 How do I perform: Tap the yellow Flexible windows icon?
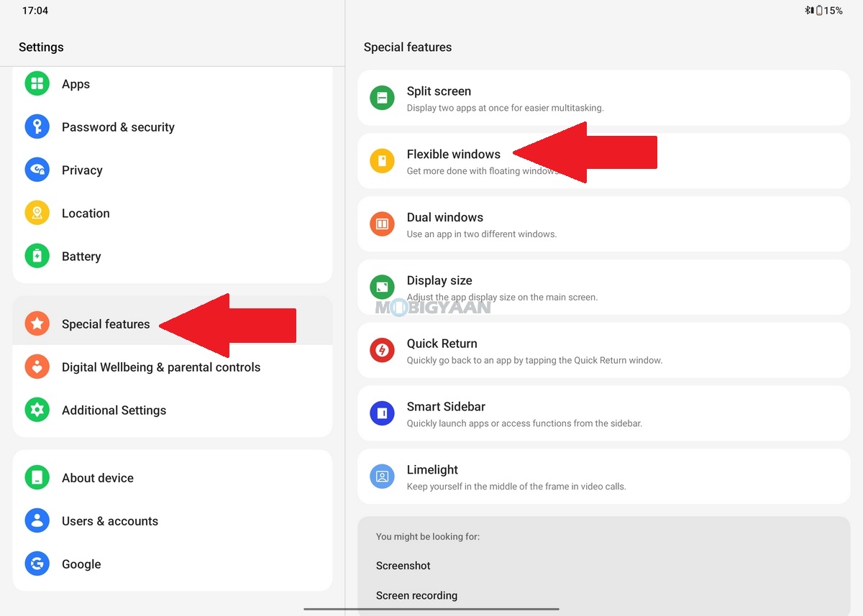[382, 161]
